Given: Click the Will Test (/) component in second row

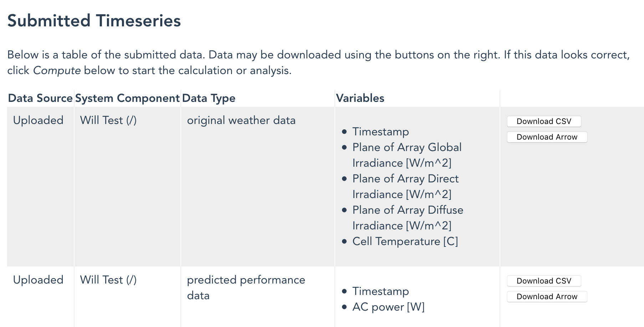Looking at the screenshot, I should click(109, 280).
